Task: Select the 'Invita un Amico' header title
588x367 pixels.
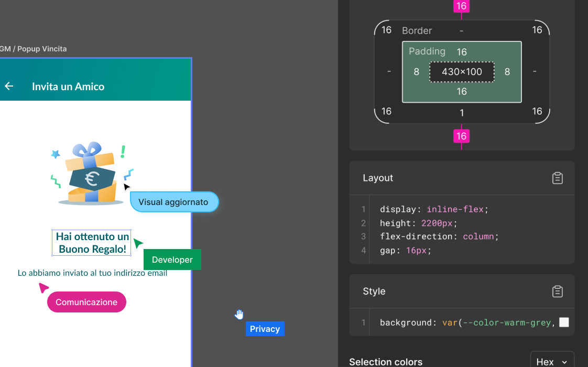Action: click(x=68, y=87)
